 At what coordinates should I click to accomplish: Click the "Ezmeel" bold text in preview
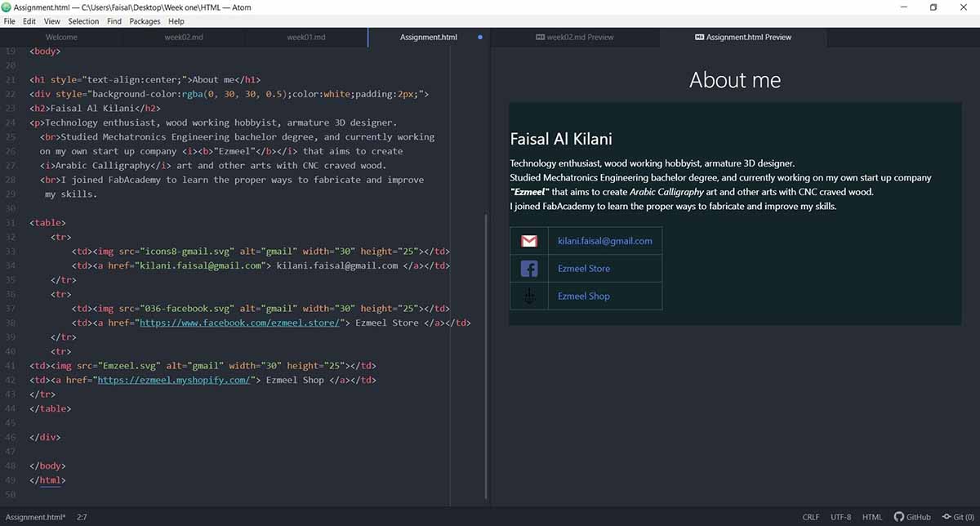pyautogui.click(x=529, y=192)
